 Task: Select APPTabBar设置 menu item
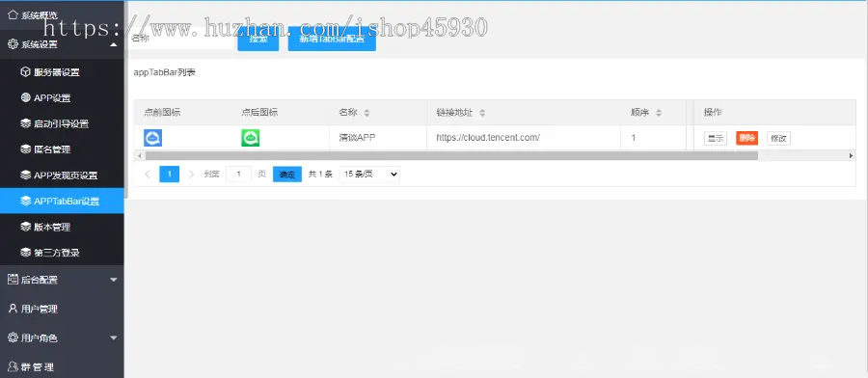[x=62, y=201]
